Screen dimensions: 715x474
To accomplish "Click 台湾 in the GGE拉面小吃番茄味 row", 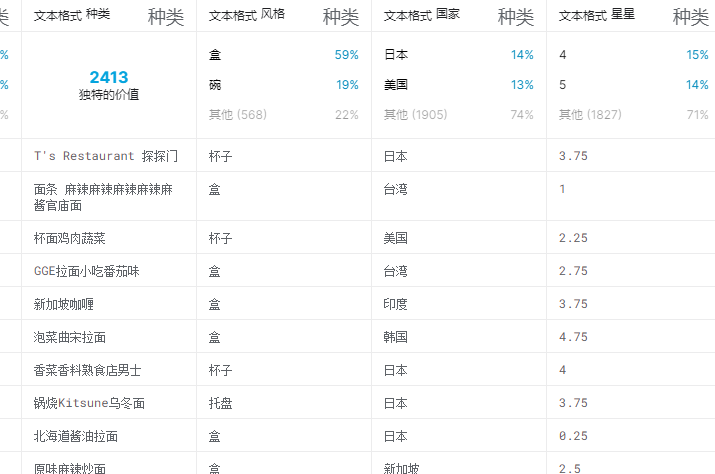I will [395, 271].
